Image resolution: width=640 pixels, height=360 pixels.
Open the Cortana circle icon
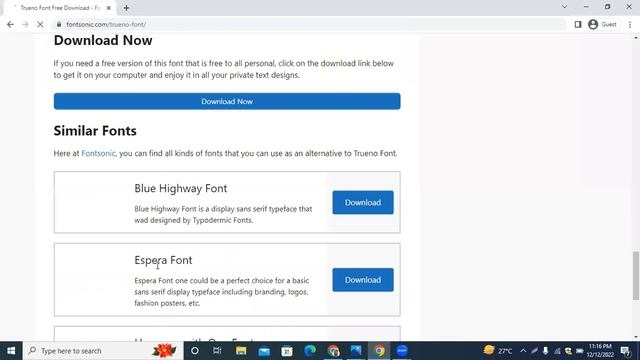click(x=195, y=351)
